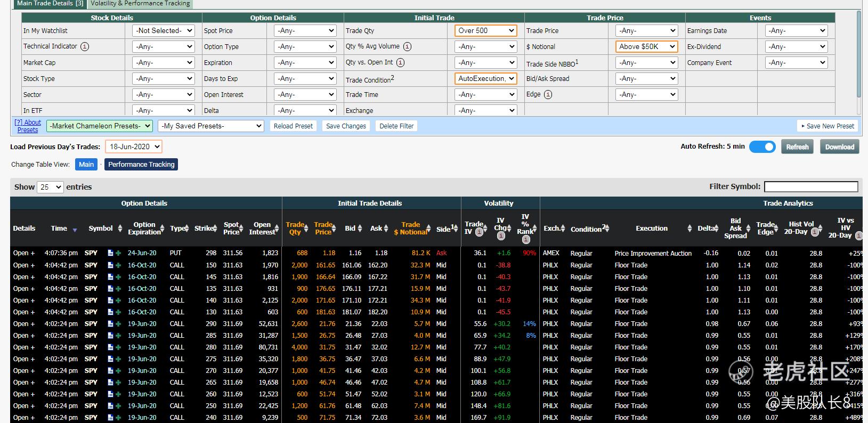Open the Show entries count dropdown
This screenshot has height=423, width=868.
click(x=50, y=187)
